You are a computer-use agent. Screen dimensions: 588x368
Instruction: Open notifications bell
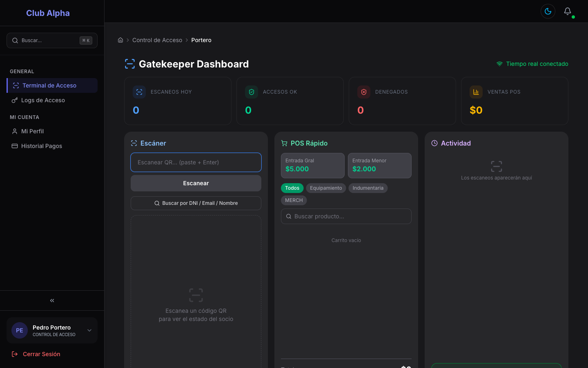click(568, 11)
